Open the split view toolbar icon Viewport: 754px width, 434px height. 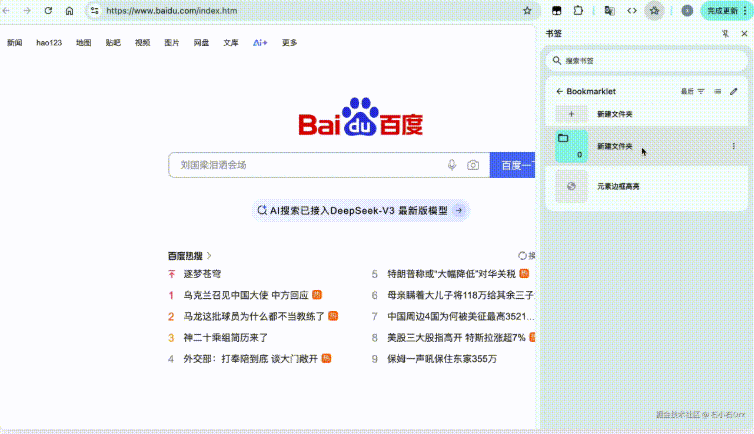tap(557, 11)
